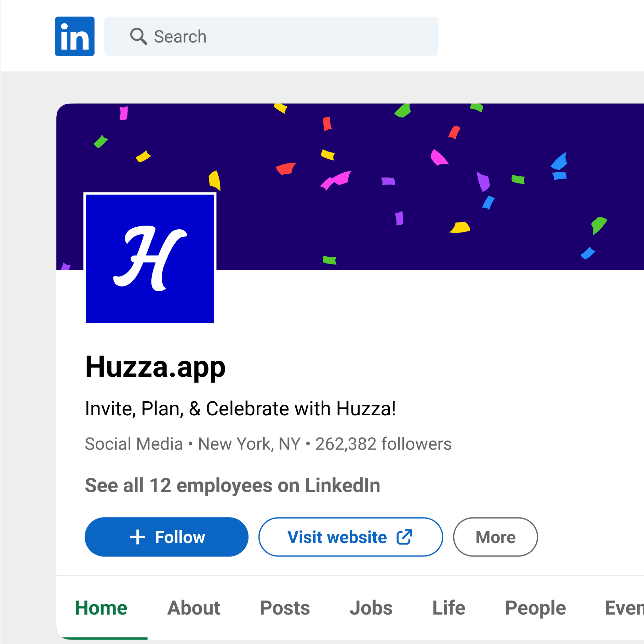The width and height of the screenshot is (644, 644).
Task: Follow the Huzza.app company page
Action: click(166, 537)
